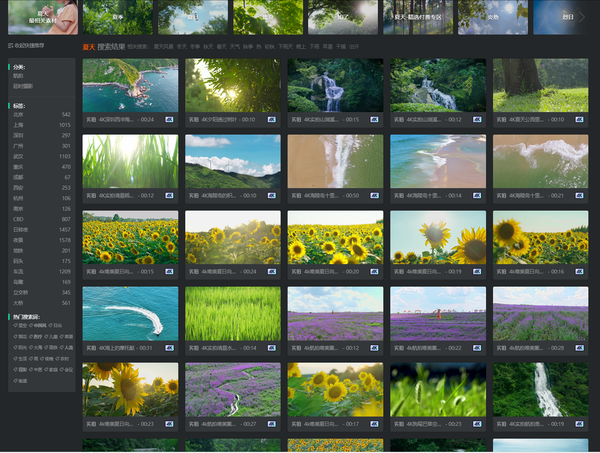Click the 4K badge on the 00:19 tall waterfall video
The height and width of the screenshot is (453, 600).
(x=579, y=424)
